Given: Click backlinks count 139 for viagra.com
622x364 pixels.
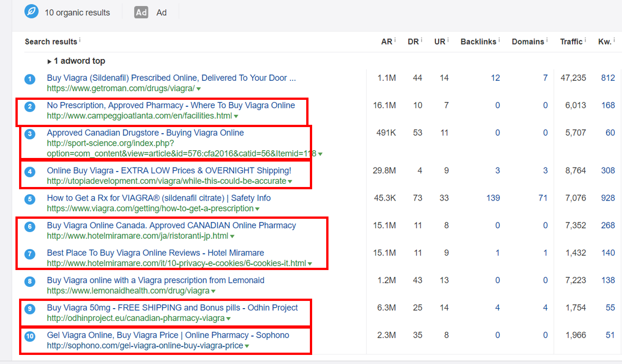Looking at the screenshot, I should point(493,198).
